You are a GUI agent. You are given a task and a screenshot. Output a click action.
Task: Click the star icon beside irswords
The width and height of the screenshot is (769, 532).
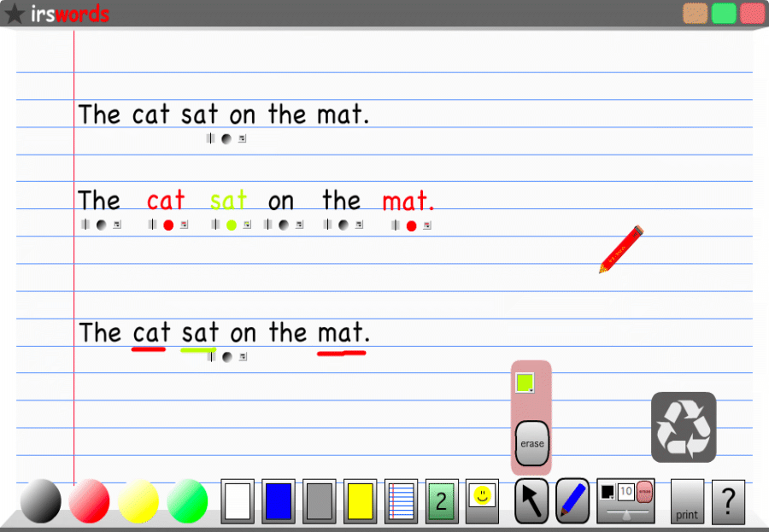coord(15,14)
